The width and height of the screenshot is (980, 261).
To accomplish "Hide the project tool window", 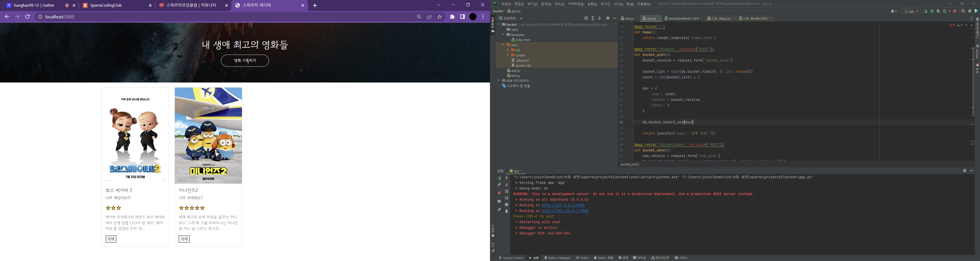I will click(614, 18).
